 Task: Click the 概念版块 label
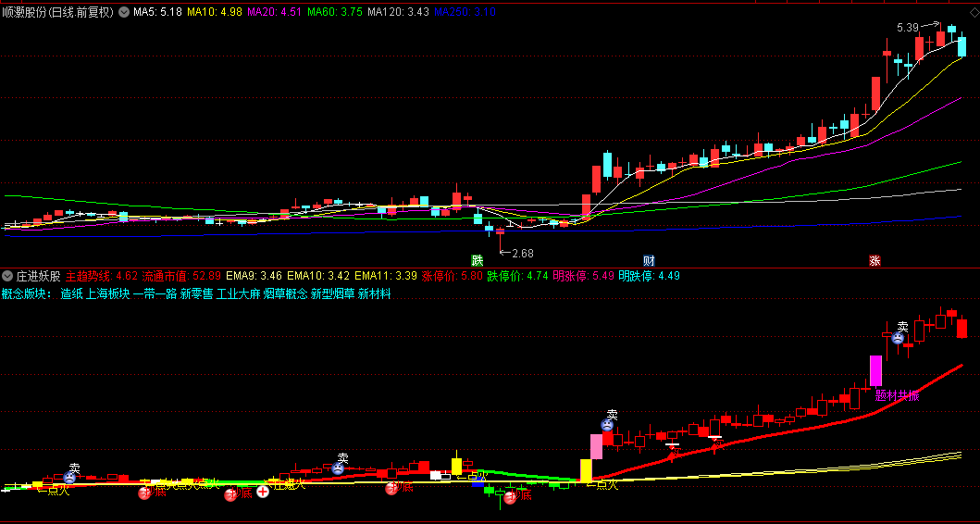[27, 293]
